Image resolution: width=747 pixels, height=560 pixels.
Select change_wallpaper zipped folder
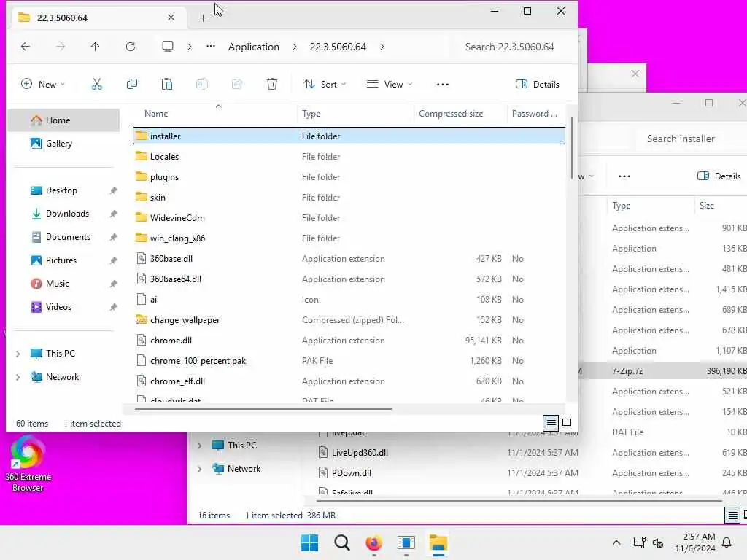[x=349, y=320]
